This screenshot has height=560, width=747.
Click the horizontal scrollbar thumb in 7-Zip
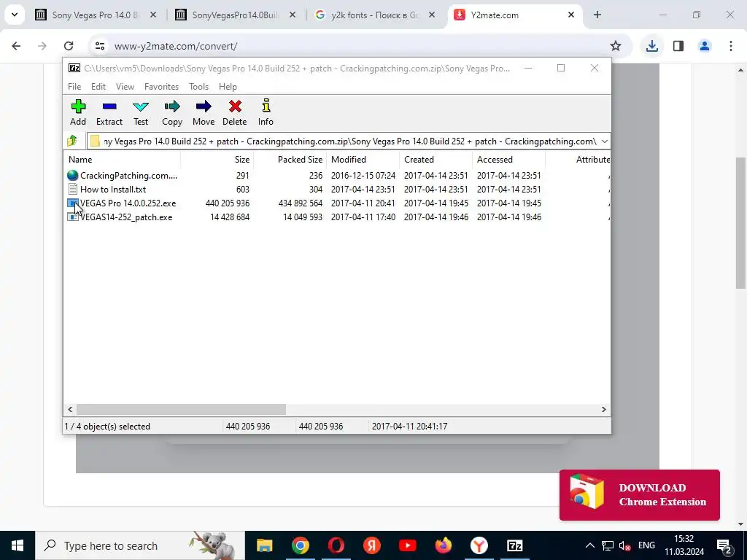181,410
